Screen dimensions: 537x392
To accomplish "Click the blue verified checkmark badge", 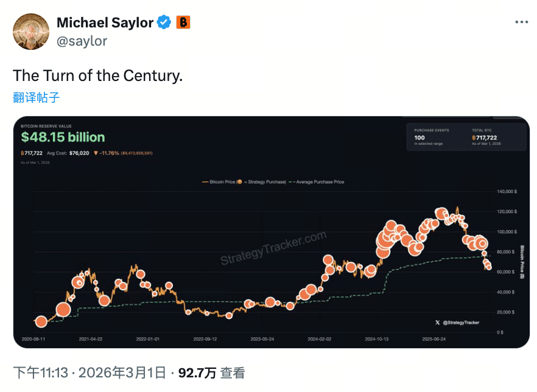I will coord(164,23).
